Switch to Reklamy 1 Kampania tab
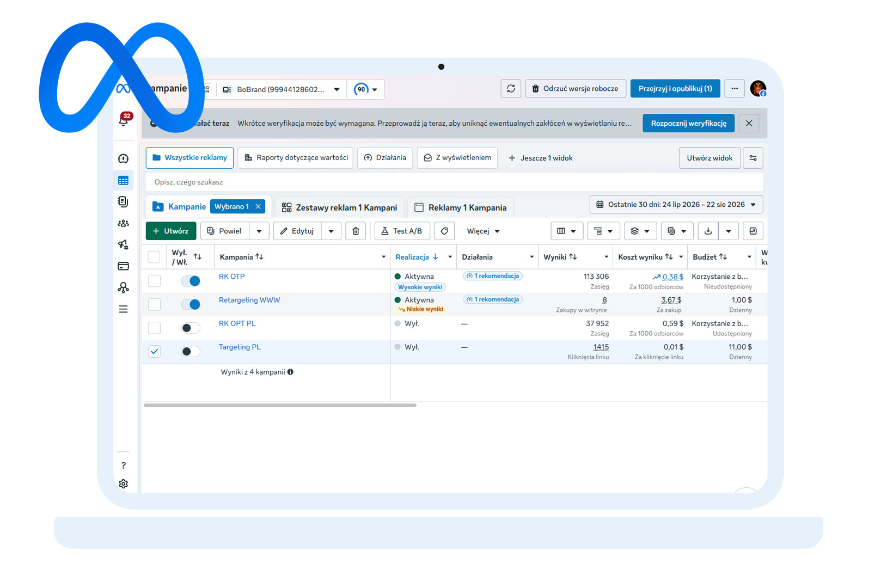Image resolution: width=893 pixels, height=588 pixels. [461, 207]
